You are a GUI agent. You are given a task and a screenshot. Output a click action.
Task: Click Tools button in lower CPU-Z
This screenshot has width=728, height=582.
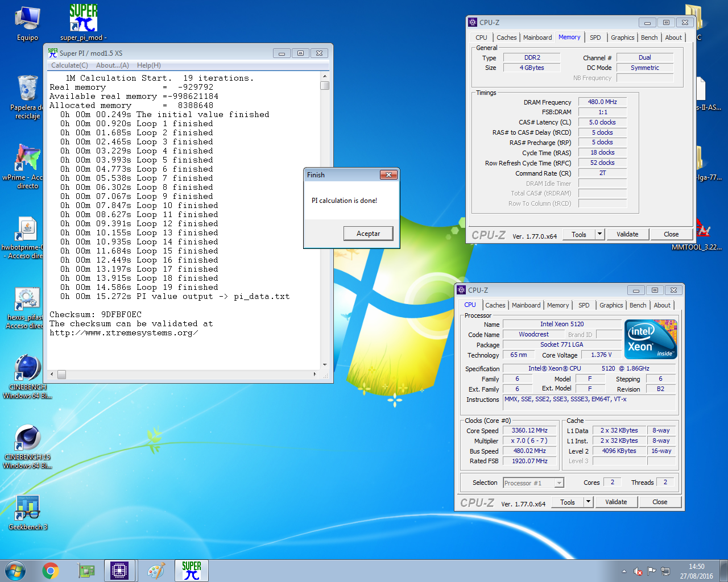point(567,502)
